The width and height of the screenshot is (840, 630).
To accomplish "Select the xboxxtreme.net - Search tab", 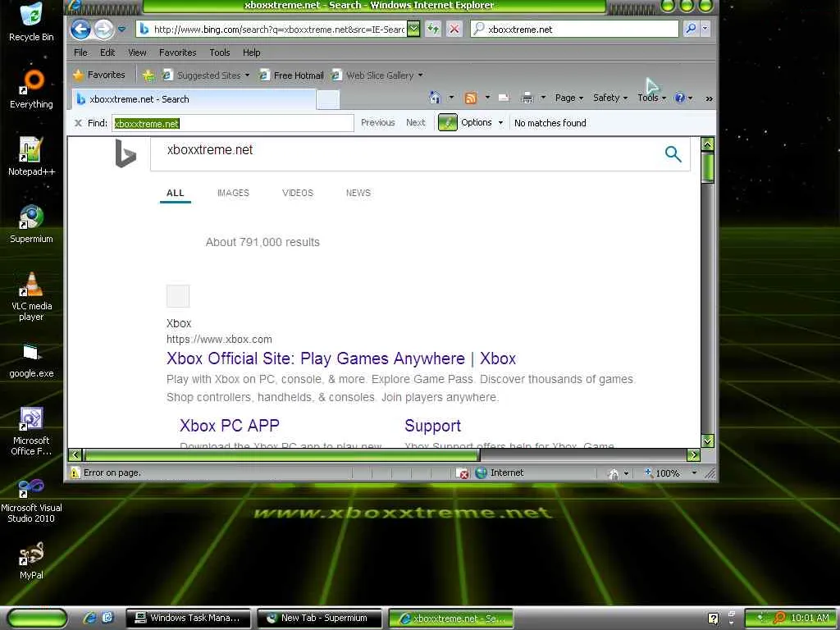I will pyautogui.click(x=193, y=99).
